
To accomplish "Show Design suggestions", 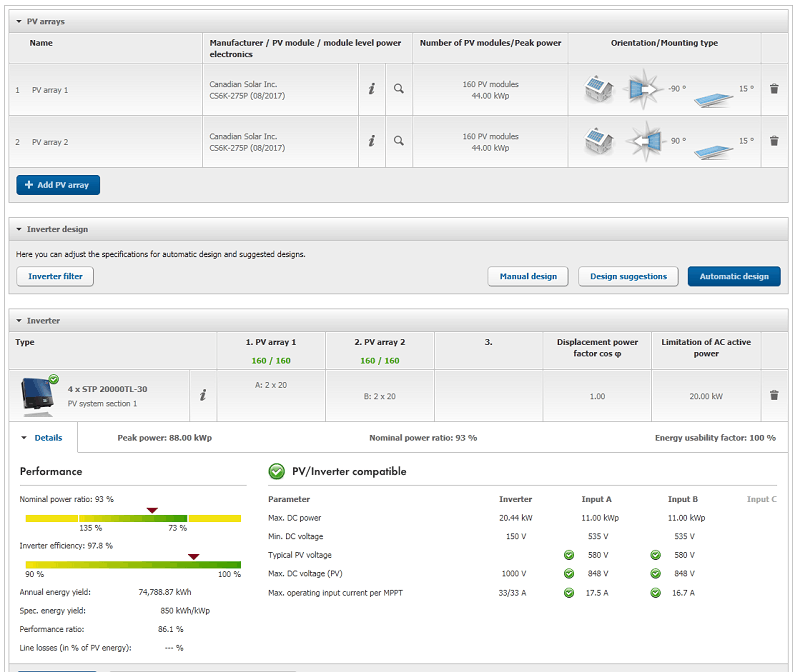I will click(628, 276).
